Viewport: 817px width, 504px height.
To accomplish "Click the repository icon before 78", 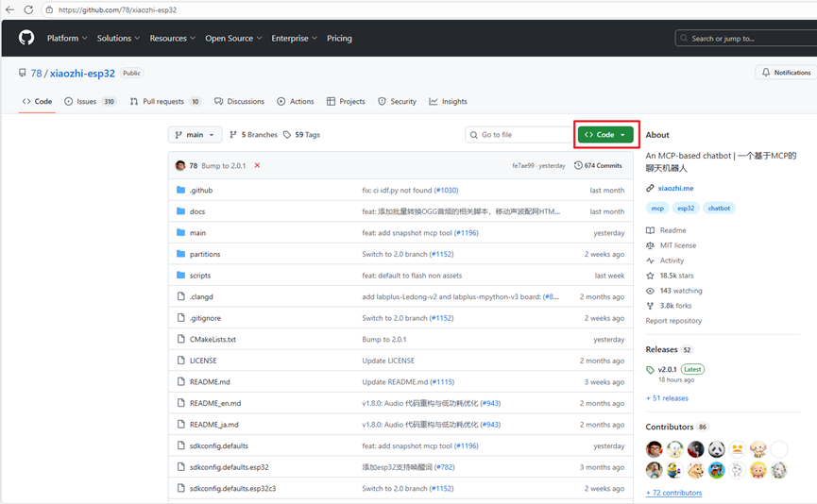I will [x=22, y=73].
